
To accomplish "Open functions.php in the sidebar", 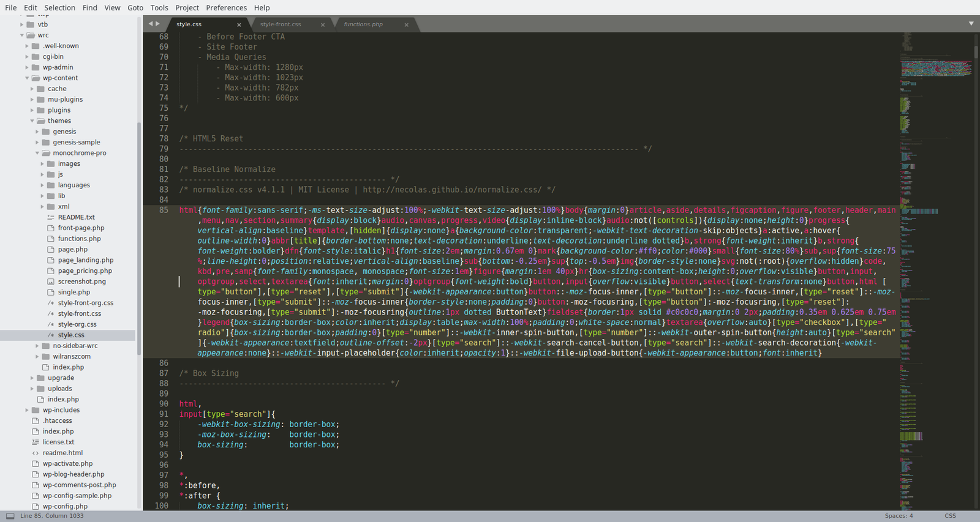I will coord(79,239).
